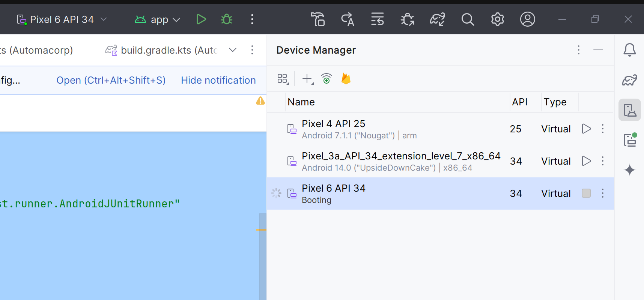Open Firebase device streaming icon
The image size is (644, 300).
coord(346,79)
